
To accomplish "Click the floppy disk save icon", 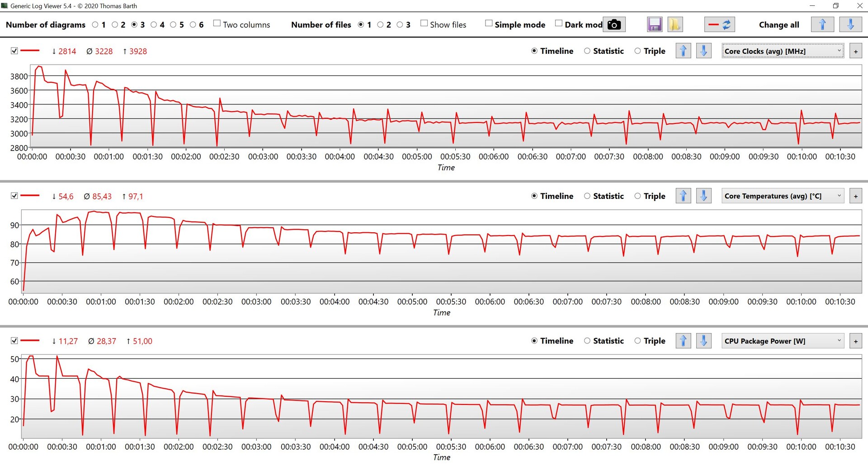I will tap(654, 24).
